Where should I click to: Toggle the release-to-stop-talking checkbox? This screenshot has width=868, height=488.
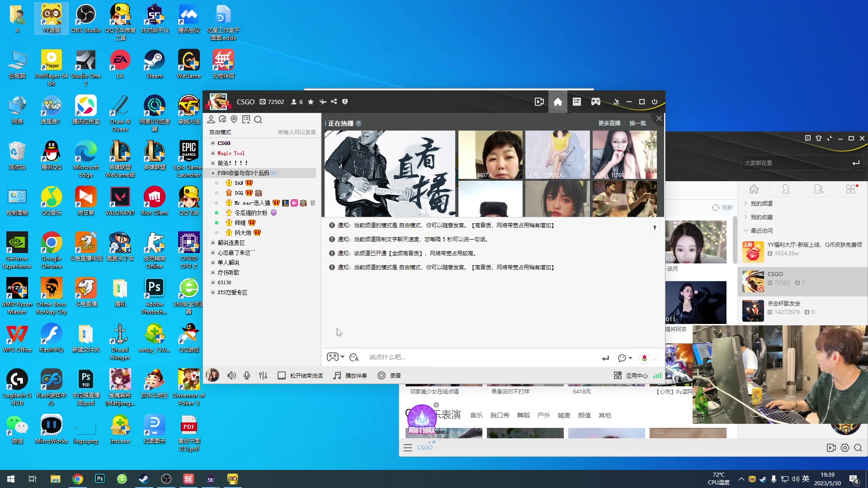(x=281, y=375)
